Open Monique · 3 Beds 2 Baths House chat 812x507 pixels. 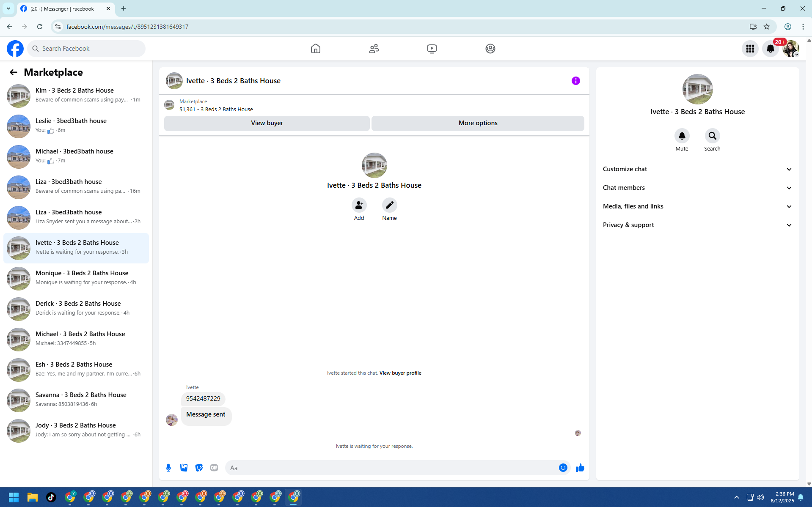click(76, 278)
